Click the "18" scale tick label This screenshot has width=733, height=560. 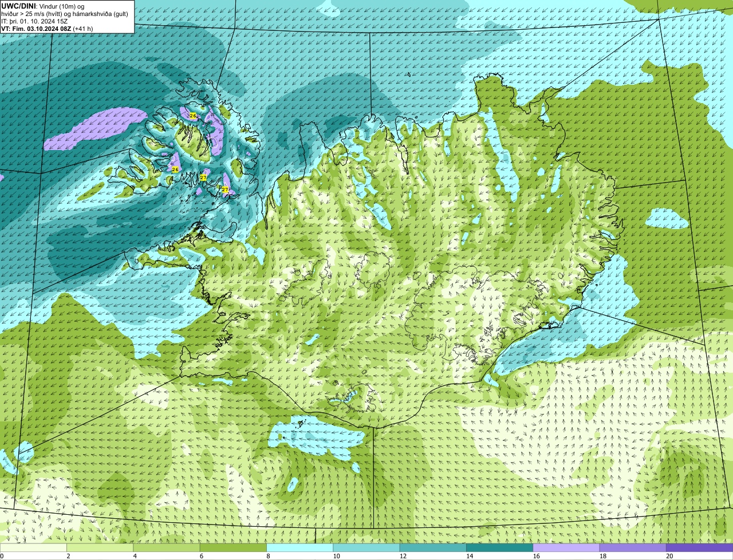[x=603, y=556]
